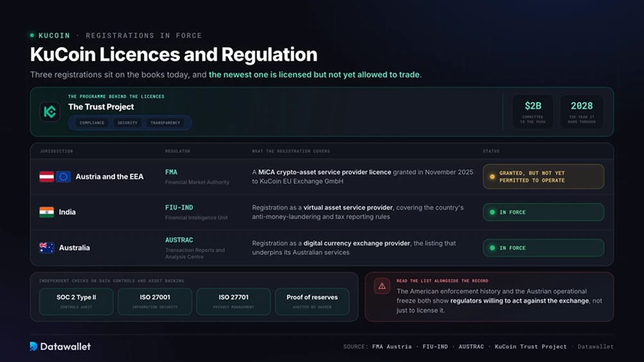Screen dimensions: 644x362
Task: Click the Proof of reserves card
Action: pos(312,302)
